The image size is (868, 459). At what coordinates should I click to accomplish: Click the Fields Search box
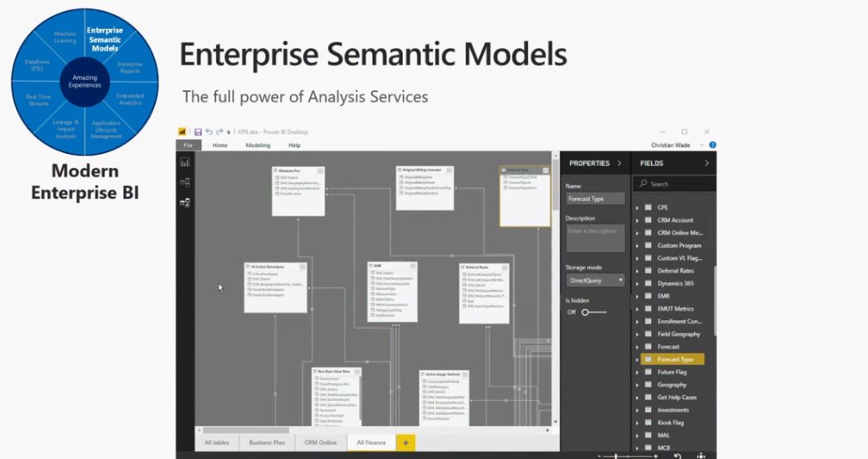coord(674,184)
